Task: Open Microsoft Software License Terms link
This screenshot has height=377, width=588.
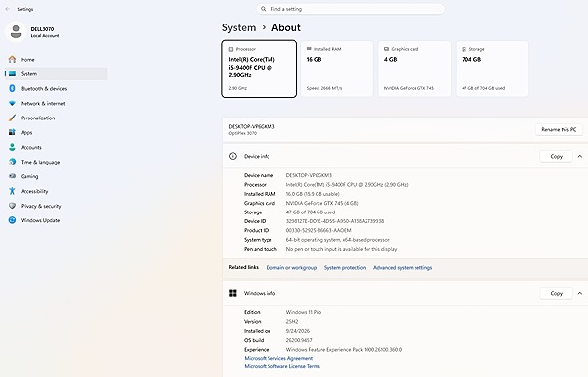Action: pos(282,366)
